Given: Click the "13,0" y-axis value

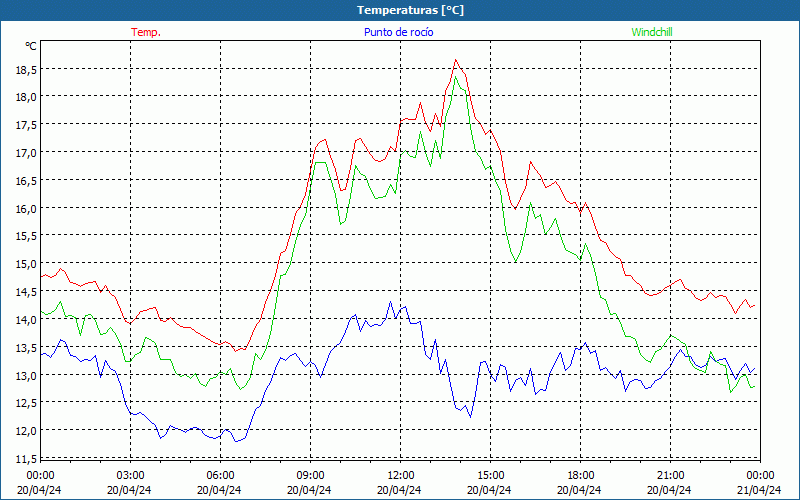Looking at the screenshot, I should 26,376.
